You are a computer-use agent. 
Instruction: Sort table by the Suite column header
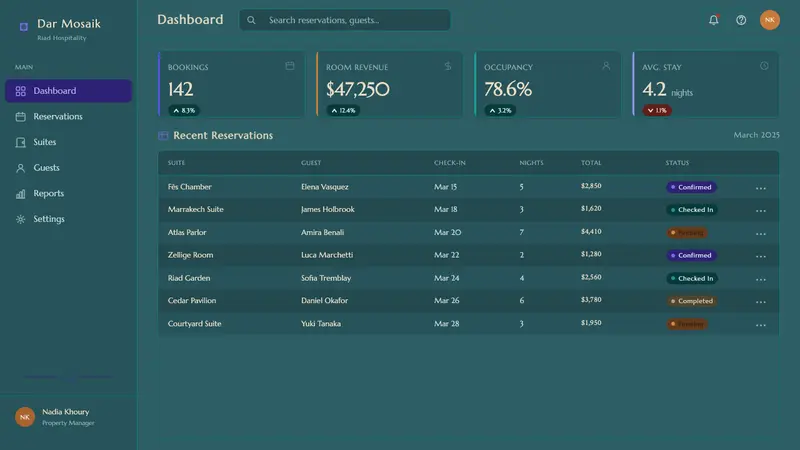[177, 163]
